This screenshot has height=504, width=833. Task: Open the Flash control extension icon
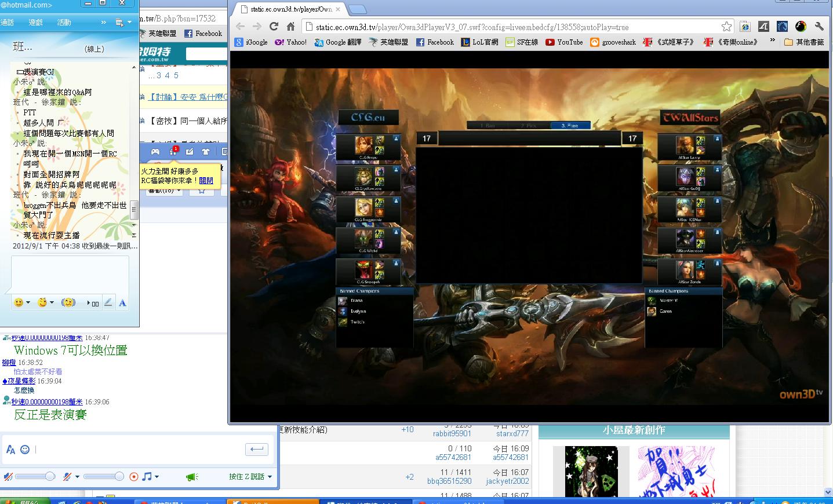(801, 27)
